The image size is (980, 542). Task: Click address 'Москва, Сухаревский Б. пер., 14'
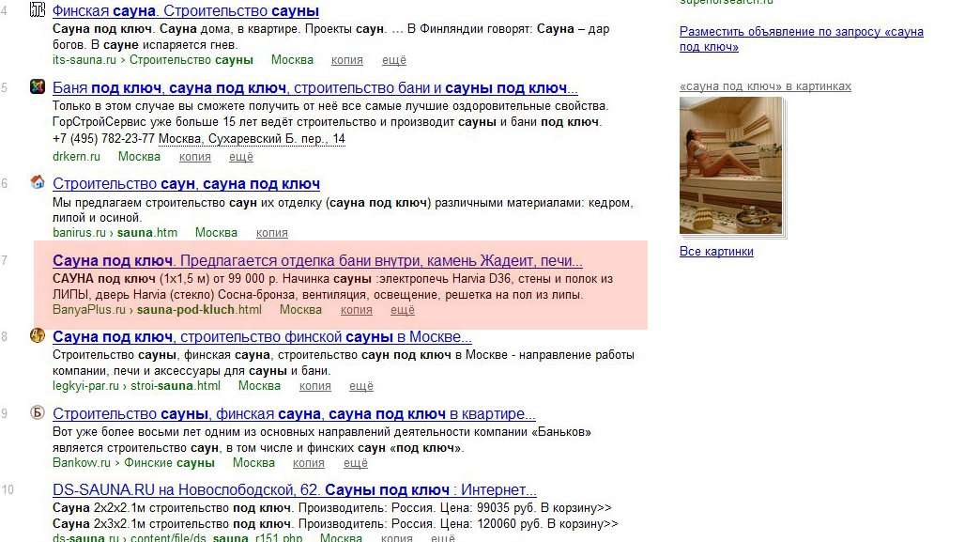pos(252,139)
